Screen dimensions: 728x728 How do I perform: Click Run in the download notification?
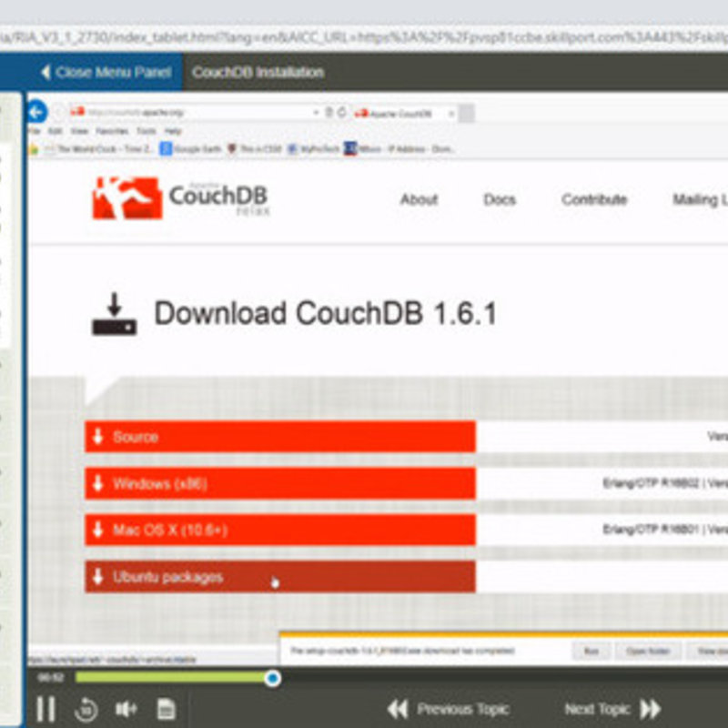click(591, 652)
